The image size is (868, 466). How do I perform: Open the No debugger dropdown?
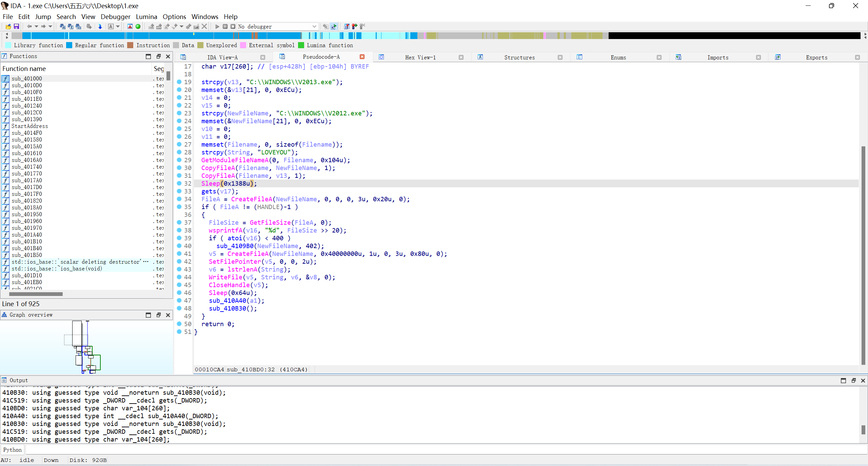[314, 26]
